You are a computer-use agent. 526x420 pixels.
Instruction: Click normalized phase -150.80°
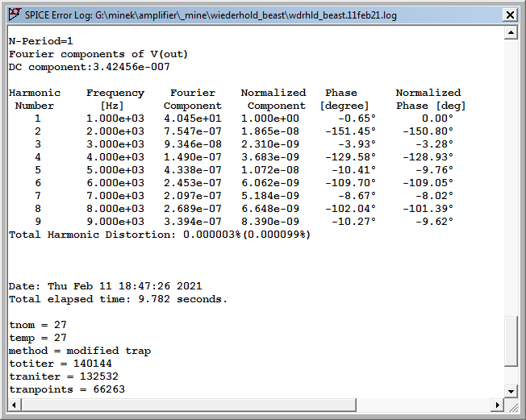[x=428, y=131]
